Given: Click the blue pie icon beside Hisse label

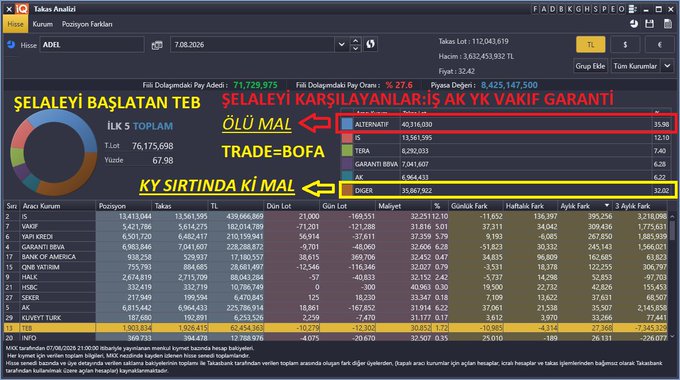Looking at the screenshot, I should (11, 45).
